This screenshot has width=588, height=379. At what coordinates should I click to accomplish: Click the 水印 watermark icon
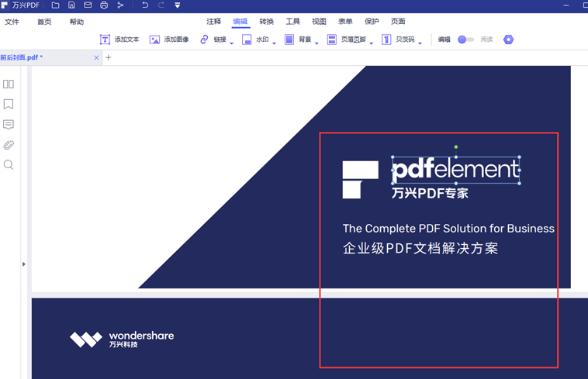coord(247,40)
